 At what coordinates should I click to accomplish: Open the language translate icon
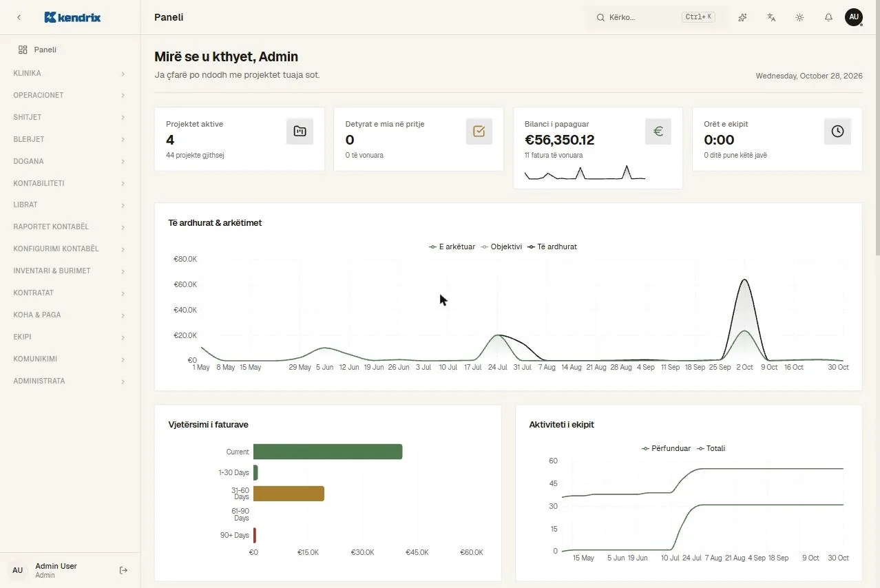tap(771, 17)
